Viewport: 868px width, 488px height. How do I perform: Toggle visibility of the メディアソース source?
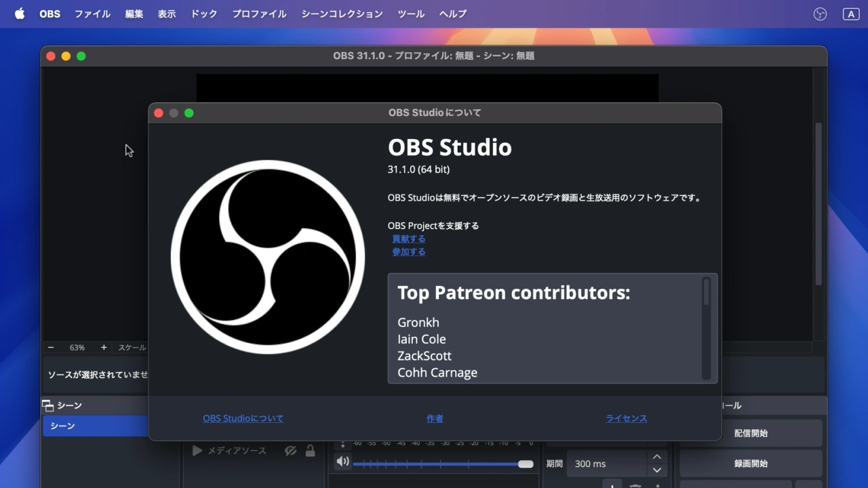290,451
